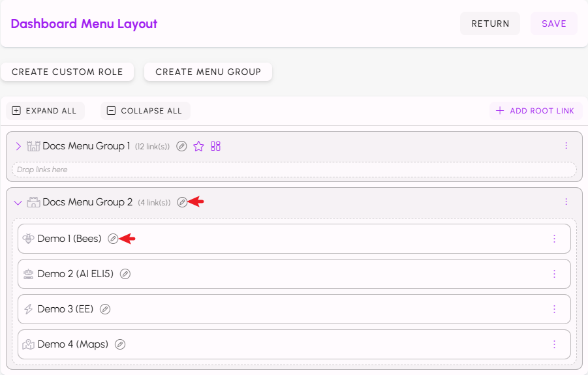Edit the Demo 4 (Maps) link

[120, 344]
